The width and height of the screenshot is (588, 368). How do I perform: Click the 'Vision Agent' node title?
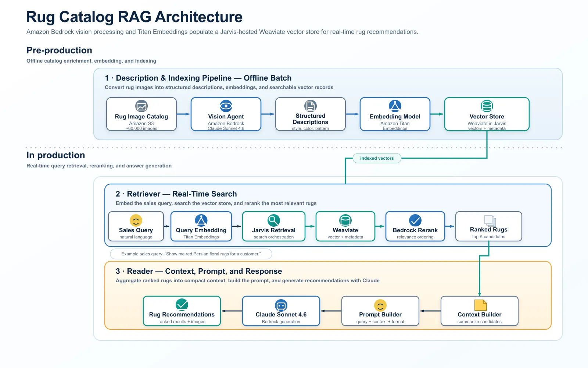point(226,117)
